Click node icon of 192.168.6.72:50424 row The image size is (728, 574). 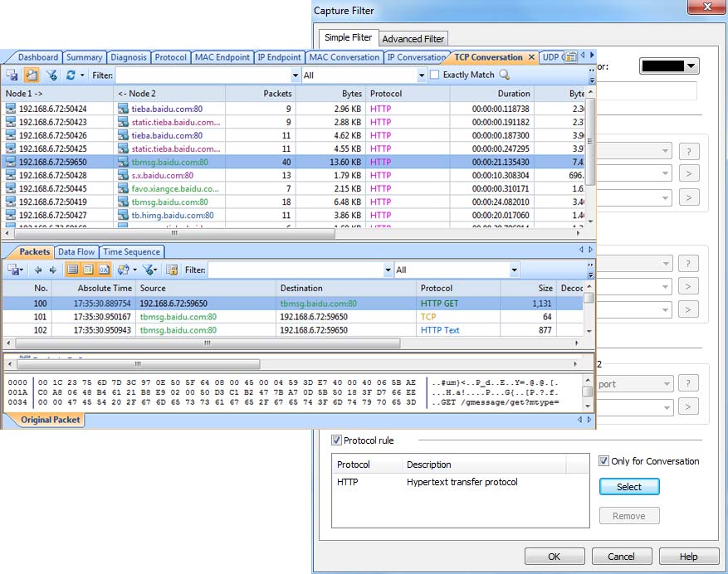11,109
